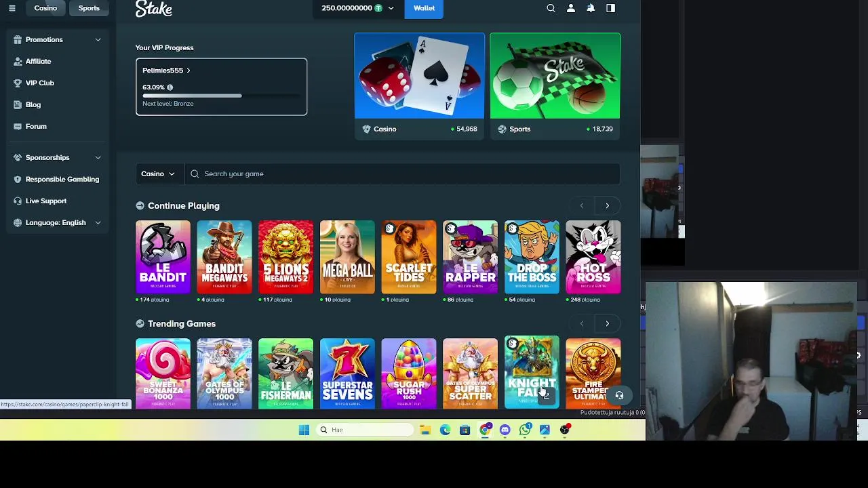Screen dimensions: 868x488
Task: Click the Search your game field
Action: coord(402,174)
